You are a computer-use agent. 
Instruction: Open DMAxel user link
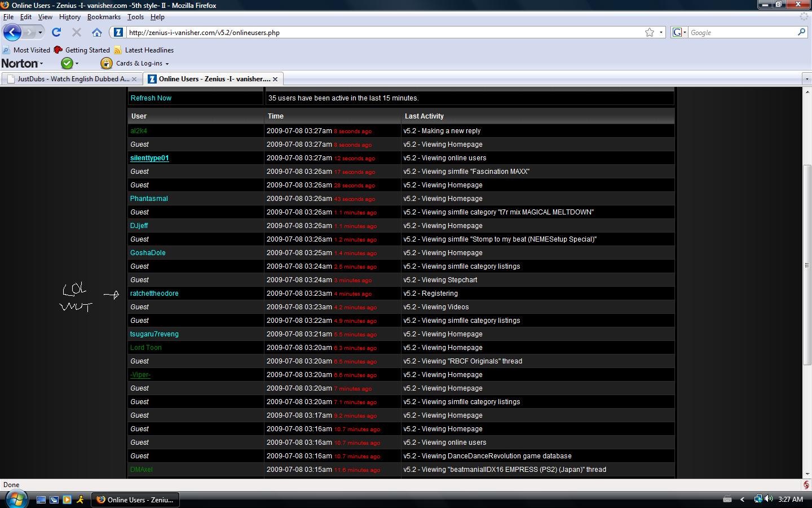pos(142,470)
